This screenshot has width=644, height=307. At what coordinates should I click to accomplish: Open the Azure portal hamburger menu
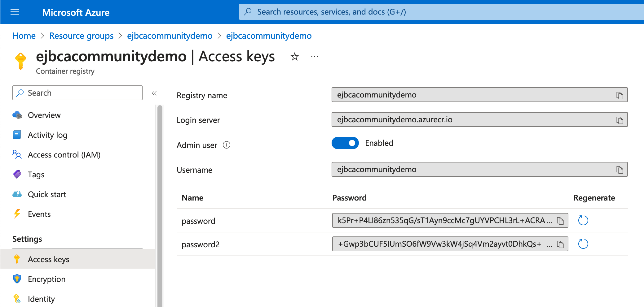[15, 12]
